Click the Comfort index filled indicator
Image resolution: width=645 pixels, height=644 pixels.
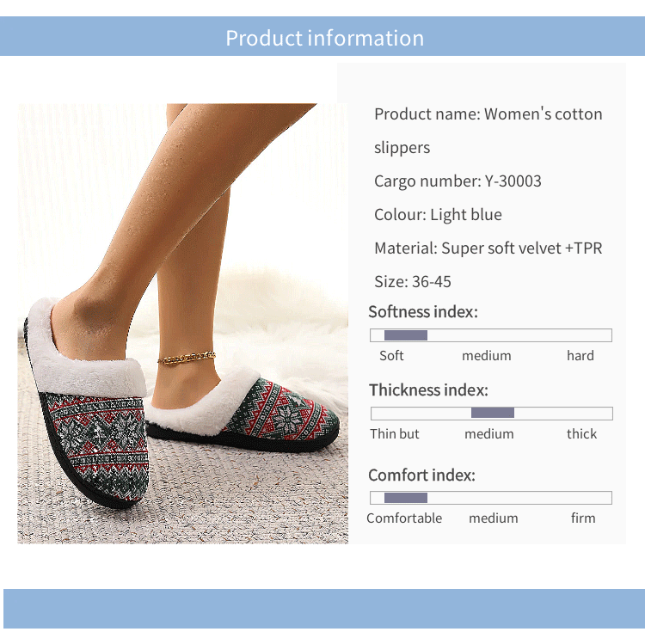point(406,498)
